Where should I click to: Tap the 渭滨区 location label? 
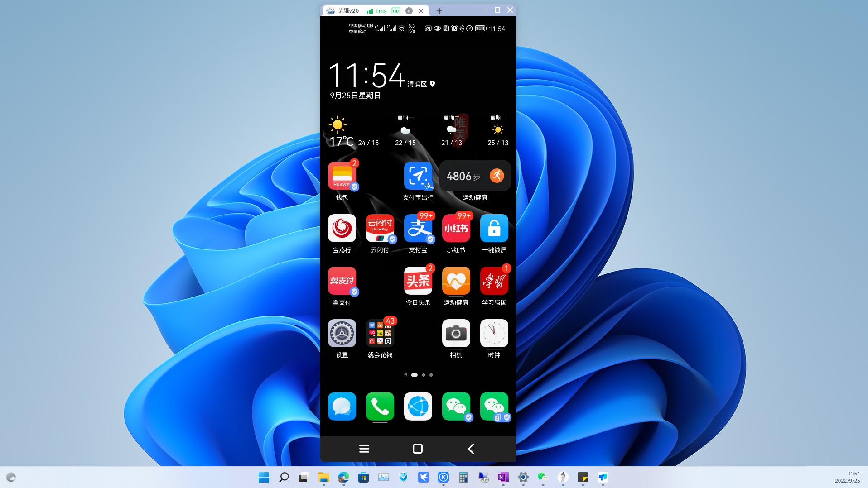pyautogui.click(x=417, y=84)
